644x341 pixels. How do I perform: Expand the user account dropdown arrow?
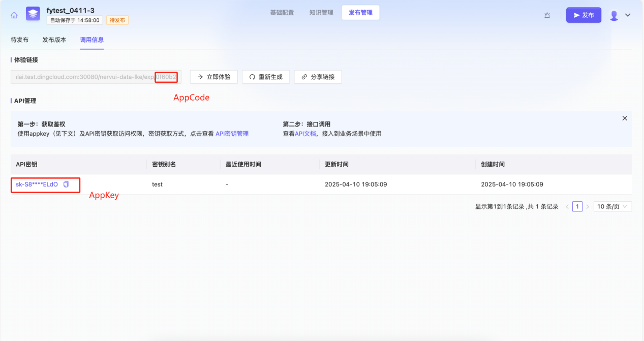pyautogui.click(x=628, y=15)
